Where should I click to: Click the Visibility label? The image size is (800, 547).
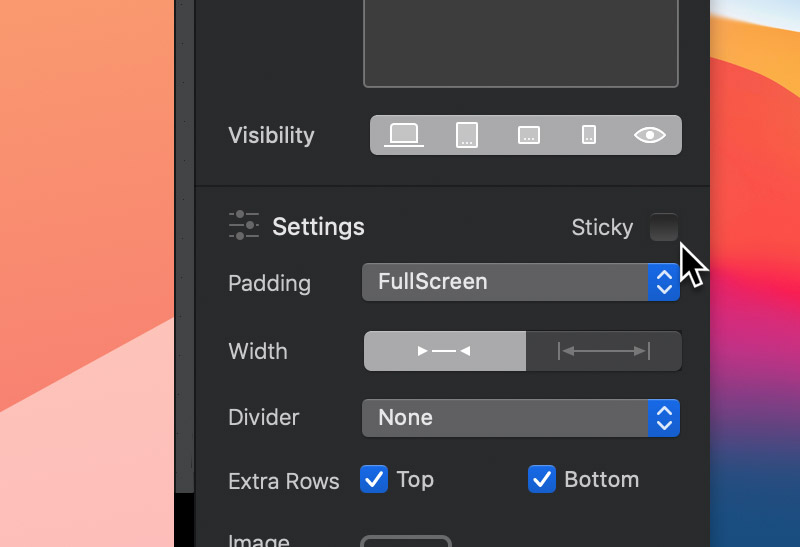[271, 136]
